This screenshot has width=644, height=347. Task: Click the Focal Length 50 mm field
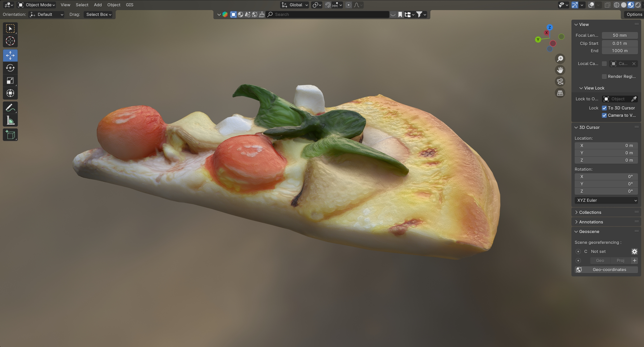(x=620, y=35)
